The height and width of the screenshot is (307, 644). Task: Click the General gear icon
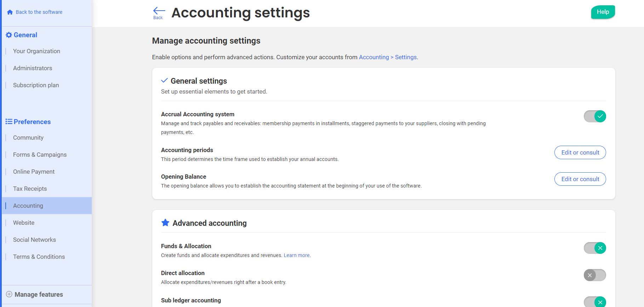tap(9, 35)
